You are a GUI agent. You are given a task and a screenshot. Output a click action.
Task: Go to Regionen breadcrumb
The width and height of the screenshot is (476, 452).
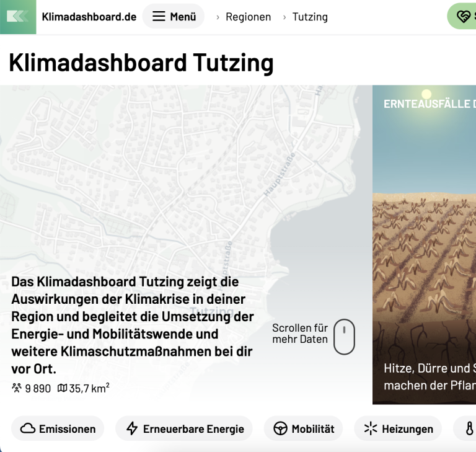pos(248,17)
